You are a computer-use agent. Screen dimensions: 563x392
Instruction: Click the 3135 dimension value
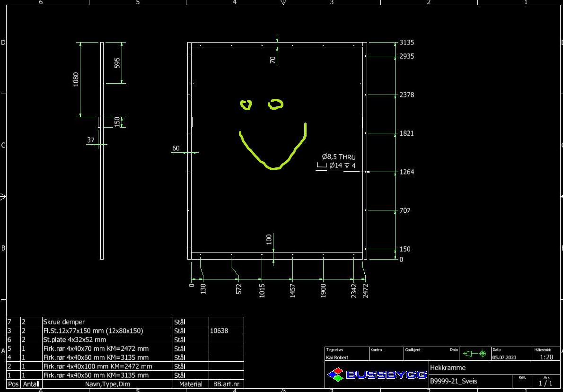[x=406, y=42]
